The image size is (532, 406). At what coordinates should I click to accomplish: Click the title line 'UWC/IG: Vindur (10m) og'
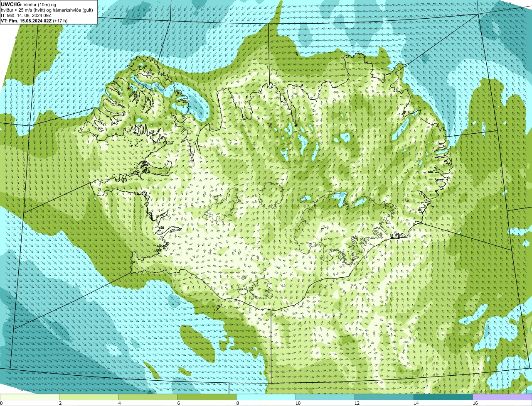click(28, 4)
